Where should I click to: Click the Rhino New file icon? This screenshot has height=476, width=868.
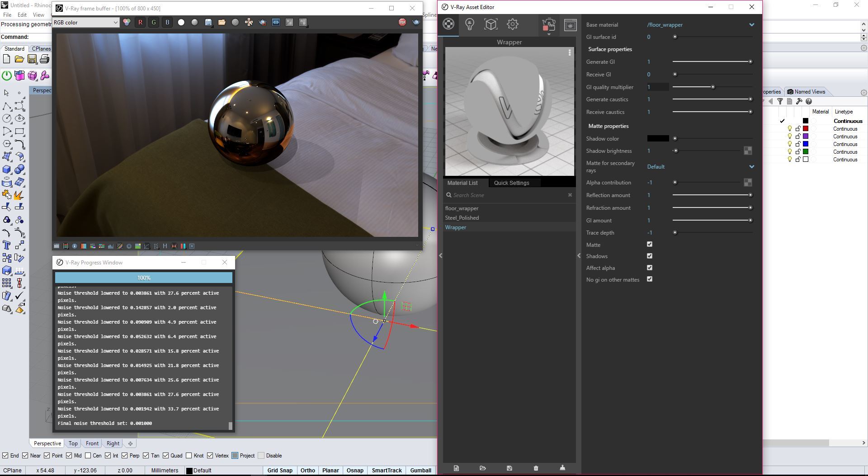(6, 59)
